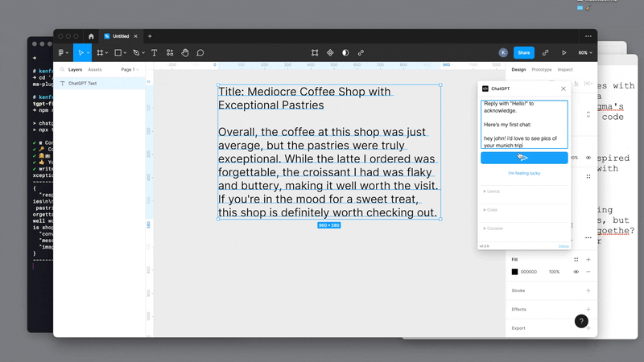Click the black fill color swatch
Image resolution: width=644 pixels, height=362 pixels.
tap(514, 272)
